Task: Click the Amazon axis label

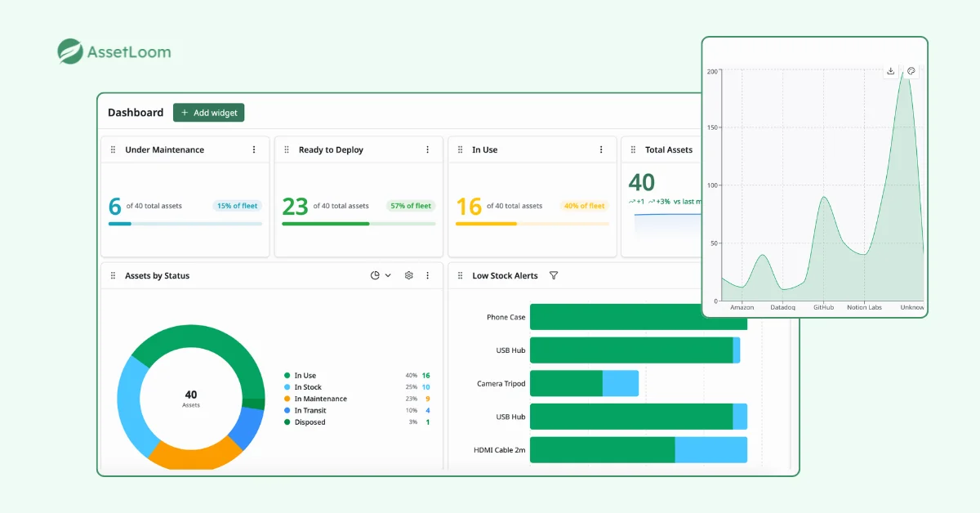Action: pos(742,307)
